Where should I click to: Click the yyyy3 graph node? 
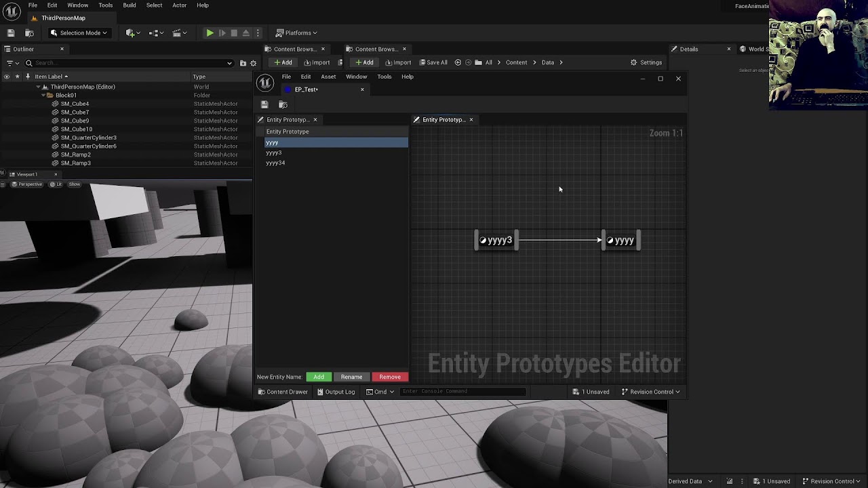pyautogui.click(x=496, y=240)
